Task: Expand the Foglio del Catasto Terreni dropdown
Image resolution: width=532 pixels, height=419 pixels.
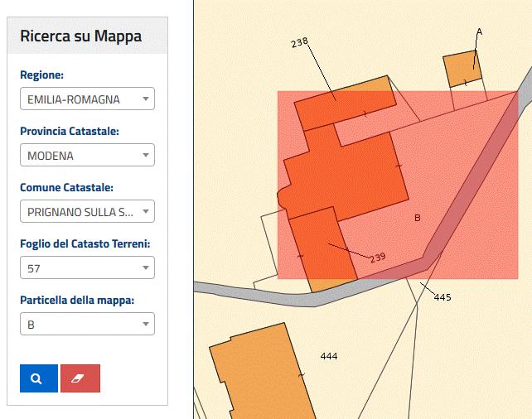Action: [x=87, y=268]
